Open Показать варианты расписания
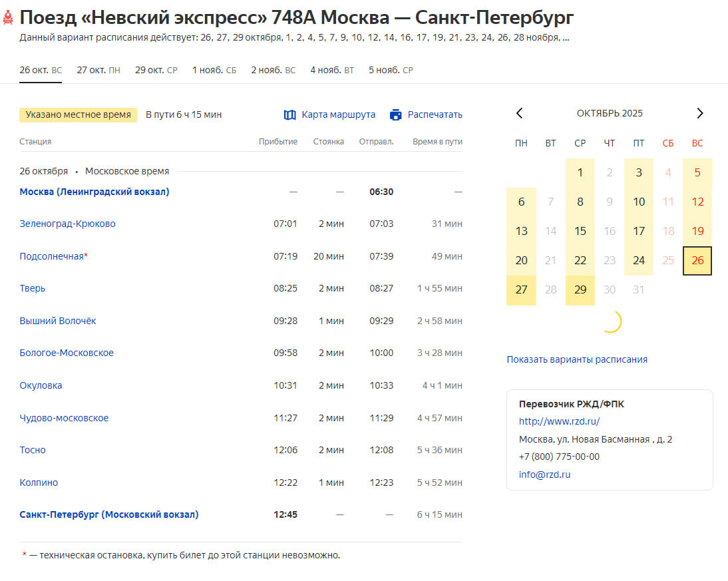The height and width of the screenshot is (581, 728). pos(577,359)
